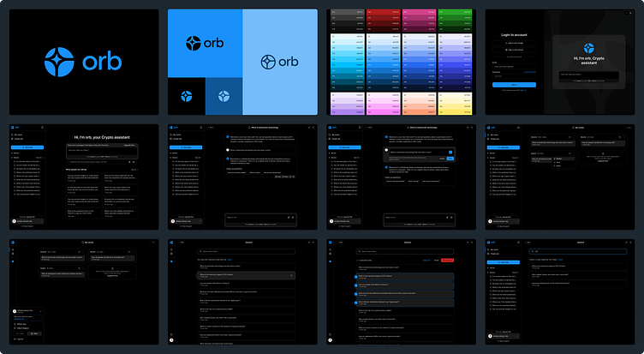Click the focused search field on the search results screen
The image size is (644, 354).
click(578, 251)
